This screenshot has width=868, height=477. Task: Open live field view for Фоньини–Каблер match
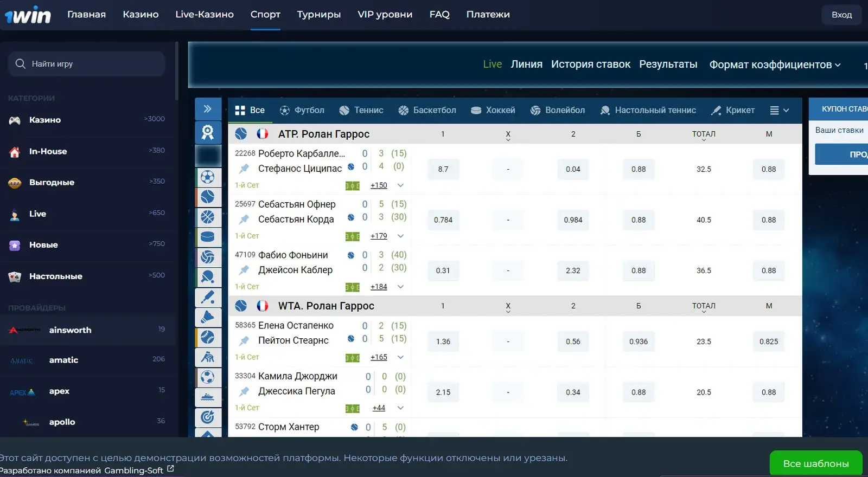[x=353, y=287]
